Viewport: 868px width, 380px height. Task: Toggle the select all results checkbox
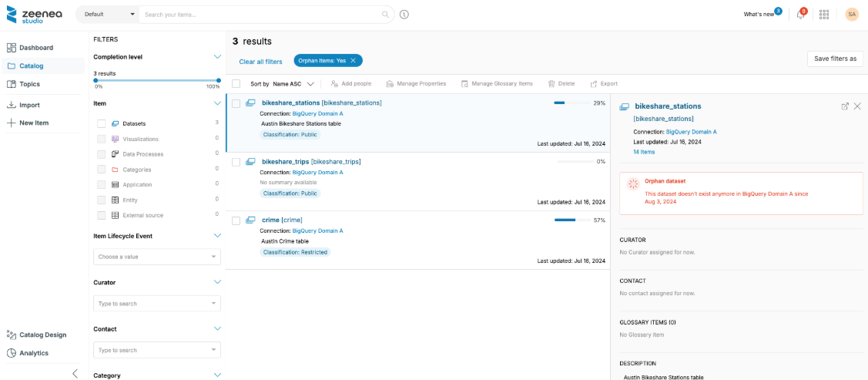pyautogui.click(x=236, y=83)
